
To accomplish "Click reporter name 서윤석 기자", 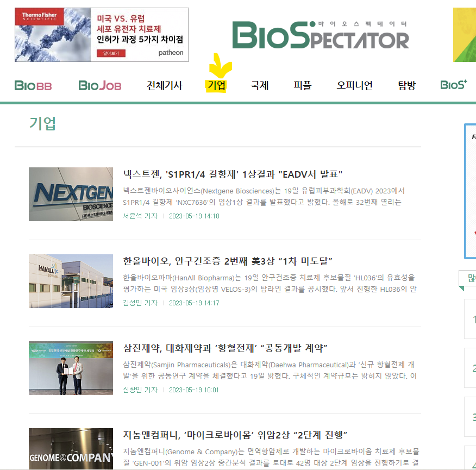I will pos(140,216).
